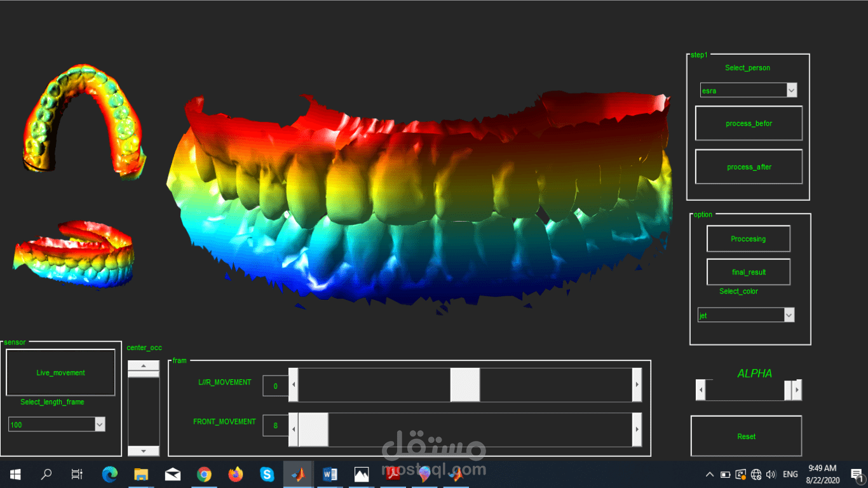Click the L//R_MOVEMENT slider thumb
868x488 pixels.
[x=465, y=385]
